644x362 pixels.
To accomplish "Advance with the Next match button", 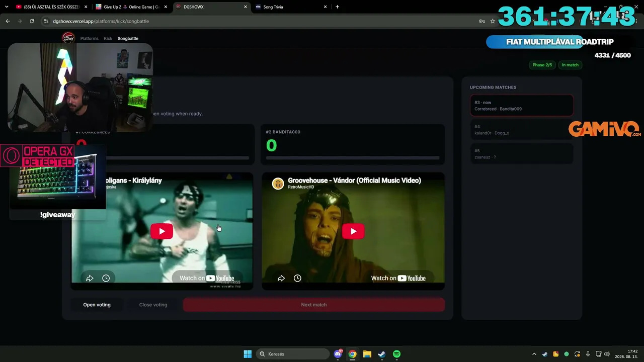I will pos(314,305).
